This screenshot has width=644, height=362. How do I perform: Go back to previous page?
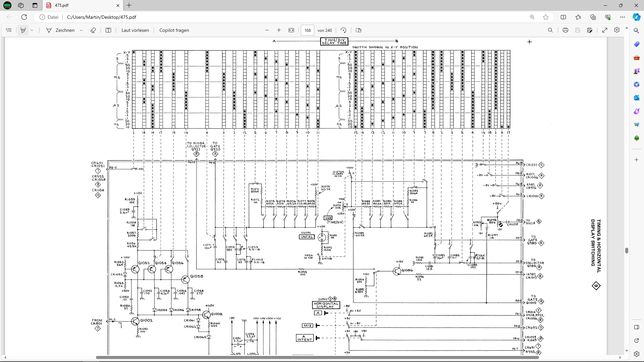(9, 17)
